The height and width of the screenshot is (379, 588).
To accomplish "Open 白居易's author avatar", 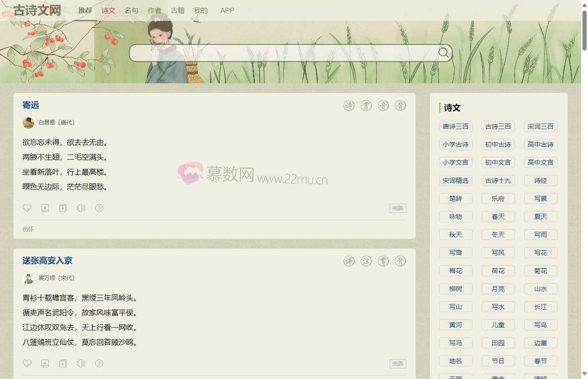I will tap(28, 123).
